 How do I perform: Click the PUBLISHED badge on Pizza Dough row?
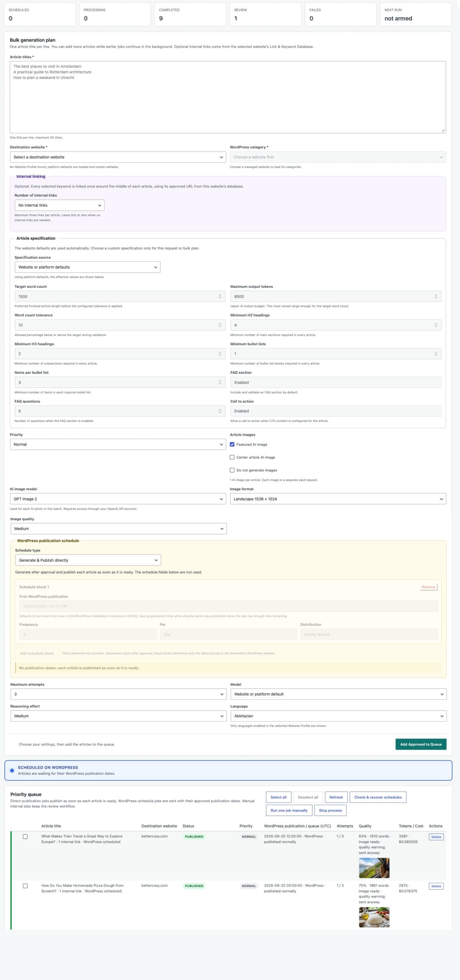coord(194,886)
